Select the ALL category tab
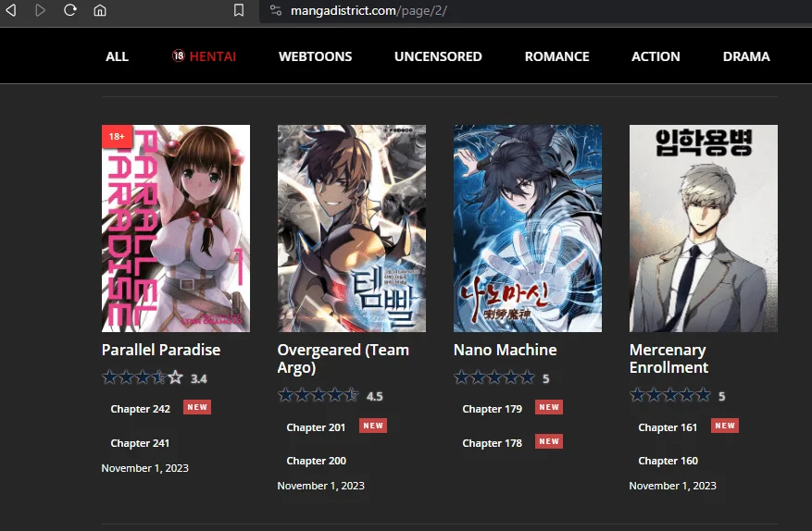 [x=117, y=56]
